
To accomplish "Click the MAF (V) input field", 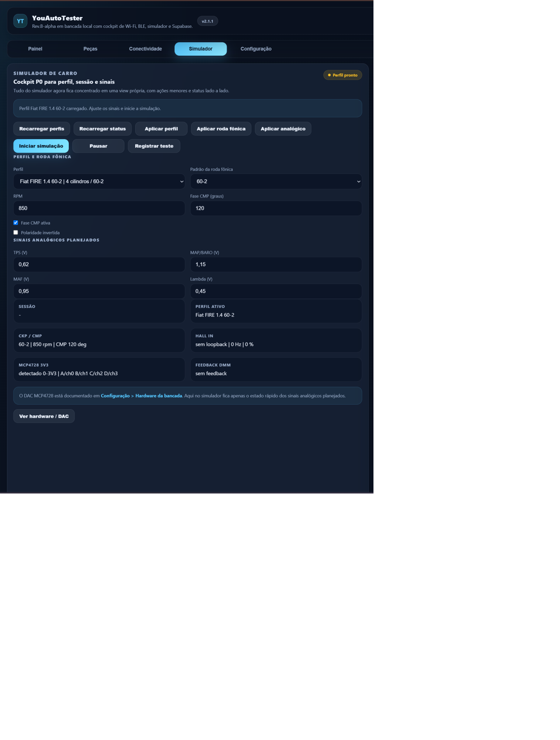I will click(99, 291).
